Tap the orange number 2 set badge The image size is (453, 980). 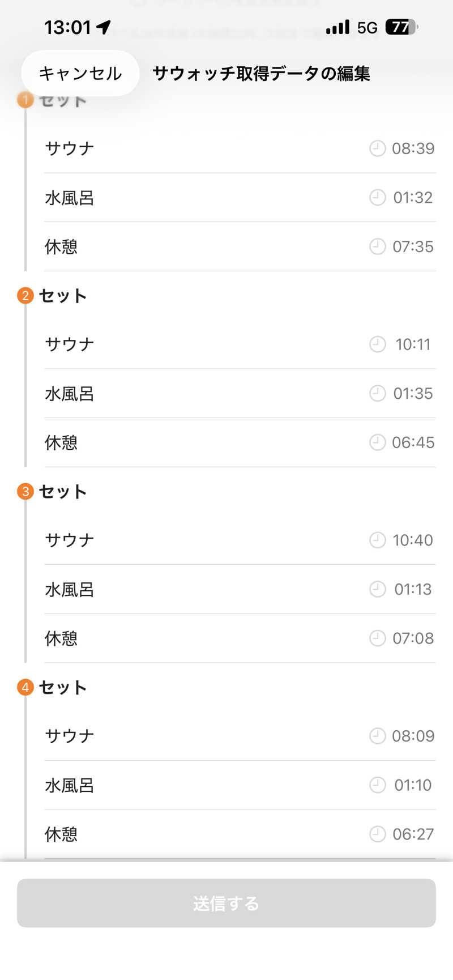pos(25,296)
